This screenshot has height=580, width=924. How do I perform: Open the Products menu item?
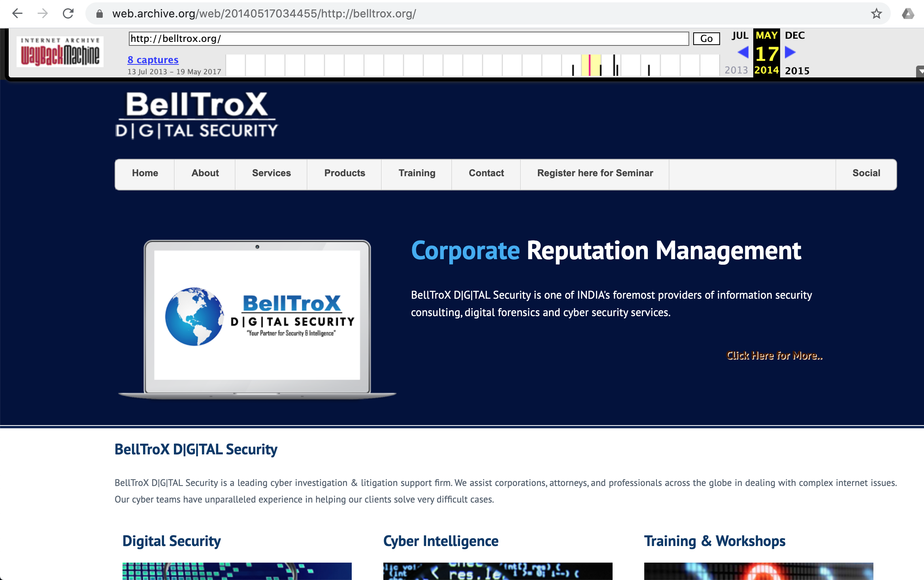pyautogui.click(x=344, y=173)
